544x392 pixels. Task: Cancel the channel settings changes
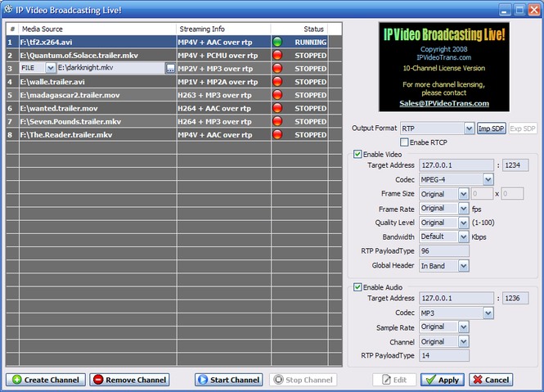pos(491,380)
